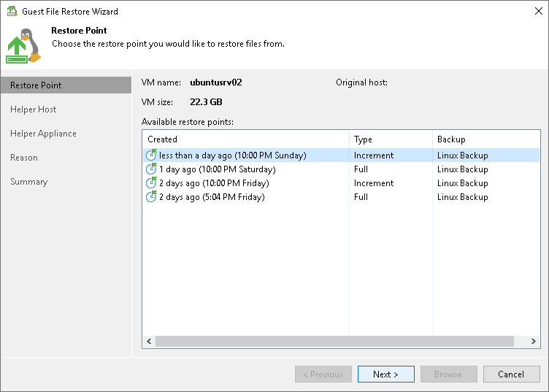Sort by the Created column header

(x=246, y=139)
